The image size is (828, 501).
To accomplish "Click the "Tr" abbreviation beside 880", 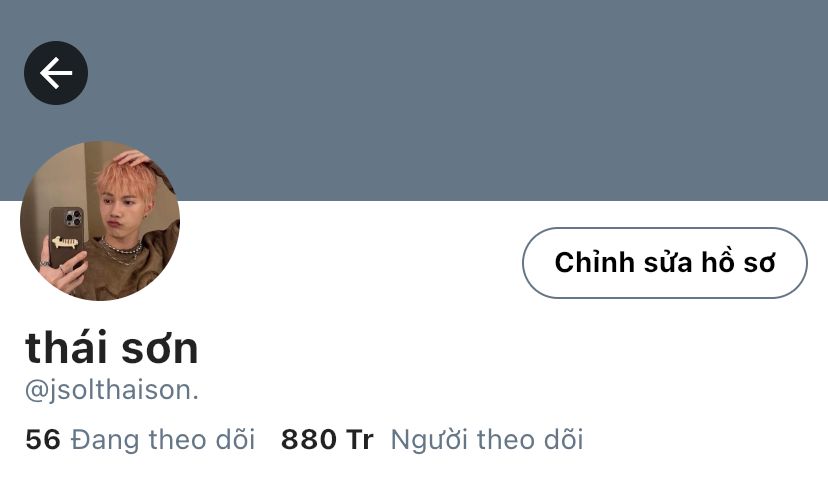I will [360, 440].
